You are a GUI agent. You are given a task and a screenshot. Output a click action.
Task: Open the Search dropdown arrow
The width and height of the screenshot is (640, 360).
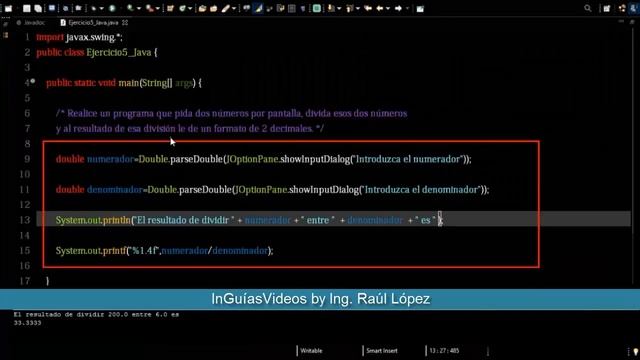(x=234, y=9)
